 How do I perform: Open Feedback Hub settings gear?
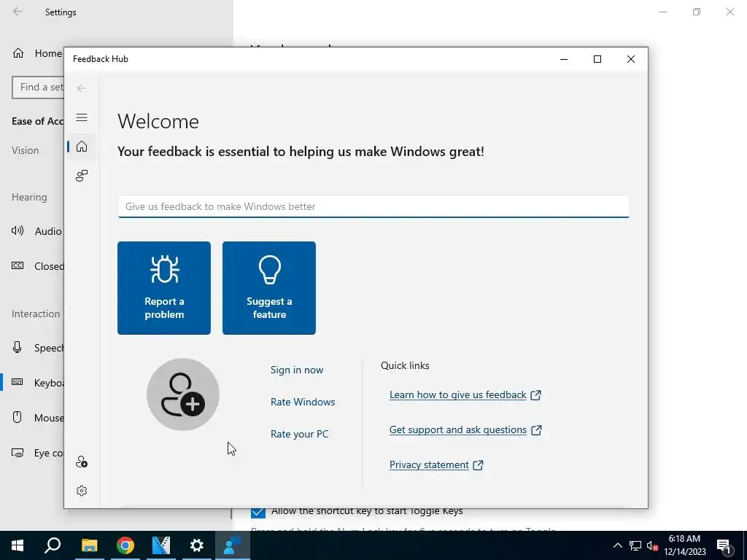tap(82, 491)
